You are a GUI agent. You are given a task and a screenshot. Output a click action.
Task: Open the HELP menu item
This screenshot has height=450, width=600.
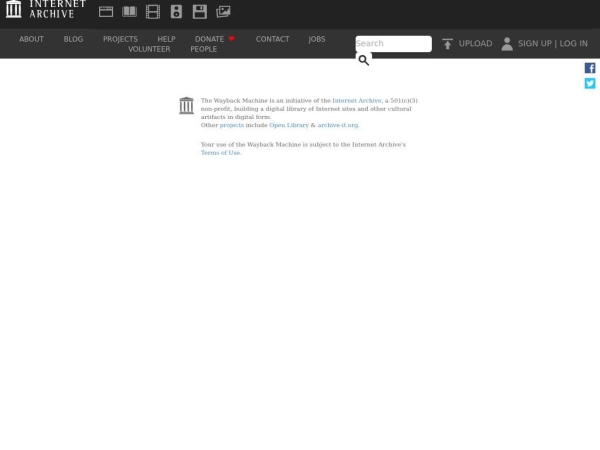tap(166, 39)
